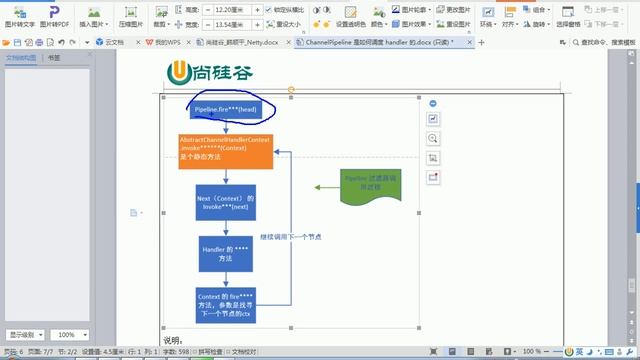Open the 显示级别 display level dropdown
640x360 pixels.
click(x=25, y=335)
